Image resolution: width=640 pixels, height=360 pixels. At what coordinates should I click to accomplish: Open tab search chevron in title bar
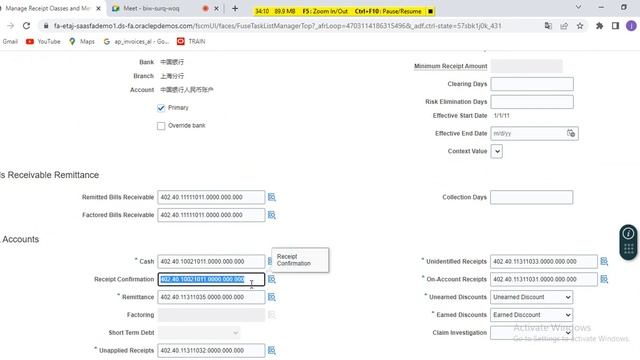click(578, 7)
